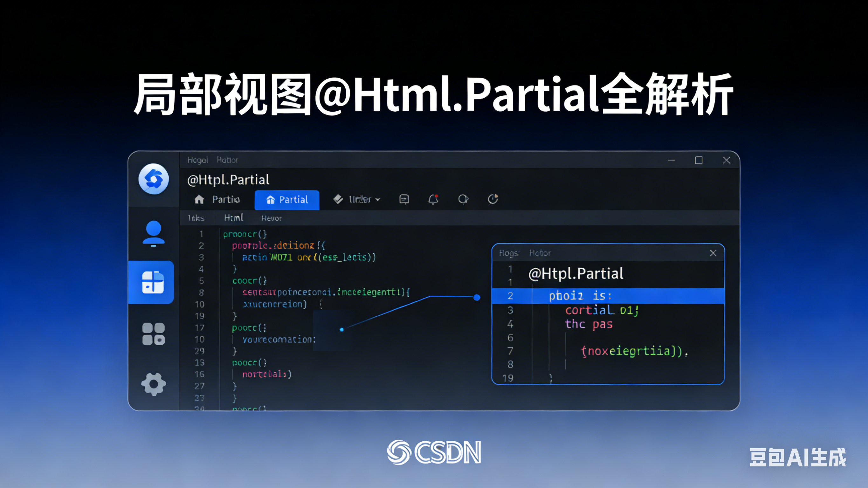Image resolution: width=868 pixels, height=488 pixels.
Task: Expand the dropdown with the tag icon
Action: click(x=357, y=200)
